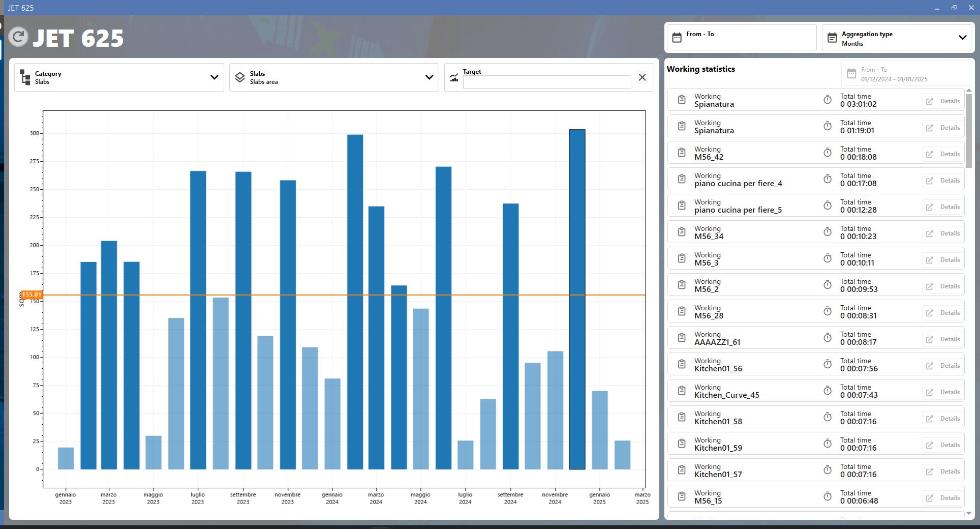Open Details for Kitchen_Curve_45

(943, 392)
